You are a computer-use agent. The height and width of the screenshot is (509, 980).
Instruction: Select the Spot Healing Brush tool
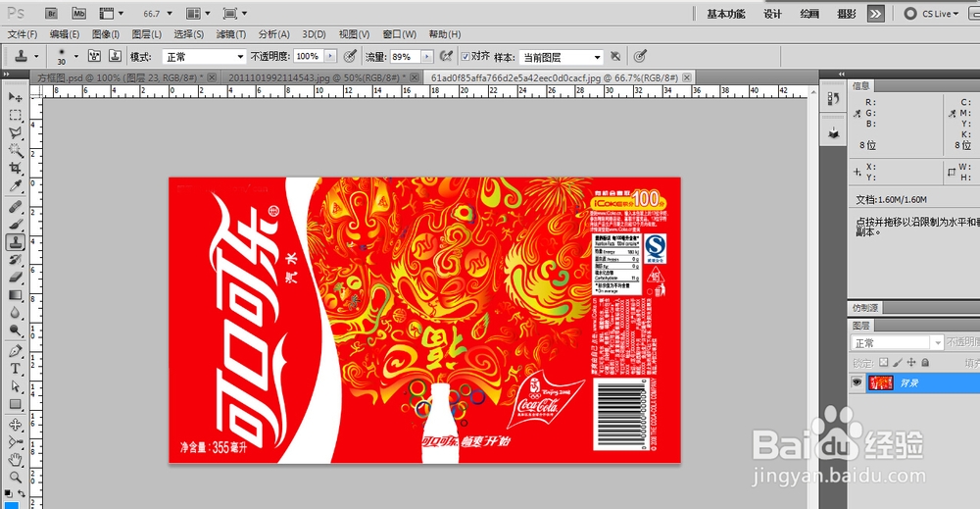pos(15,207)
